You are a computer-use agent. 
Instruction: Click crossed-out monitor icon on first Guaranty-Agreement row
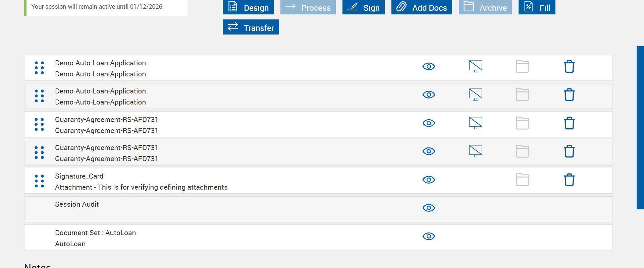[x=476, y=123]
